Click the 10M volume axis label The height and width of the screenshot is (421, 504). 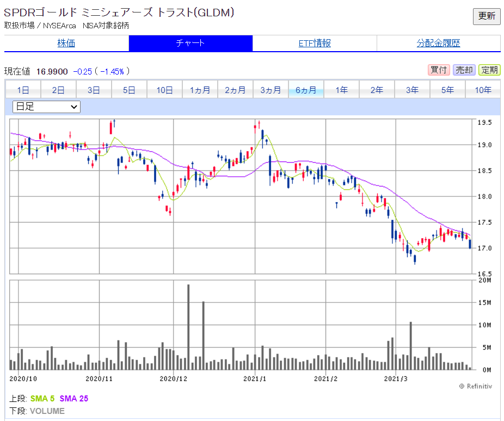click(485, 325)
